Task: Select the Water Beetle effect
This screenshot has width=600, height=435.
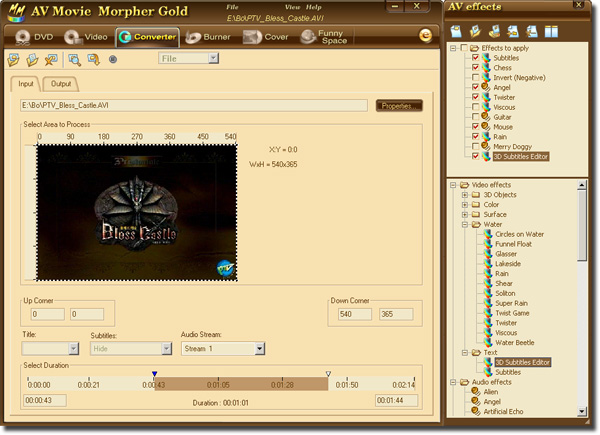Action: coord(515,343)
